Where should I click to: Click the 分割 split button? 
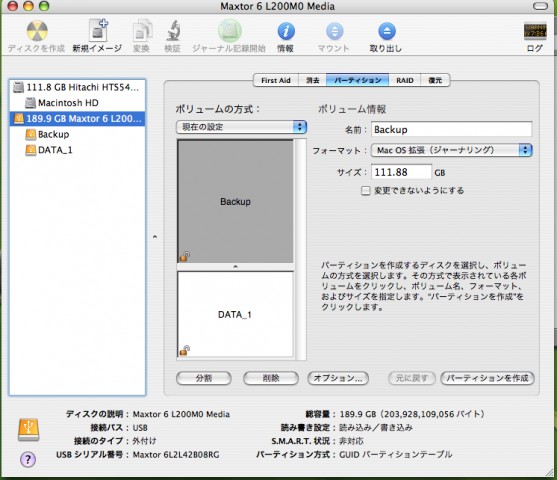point(204,378)
